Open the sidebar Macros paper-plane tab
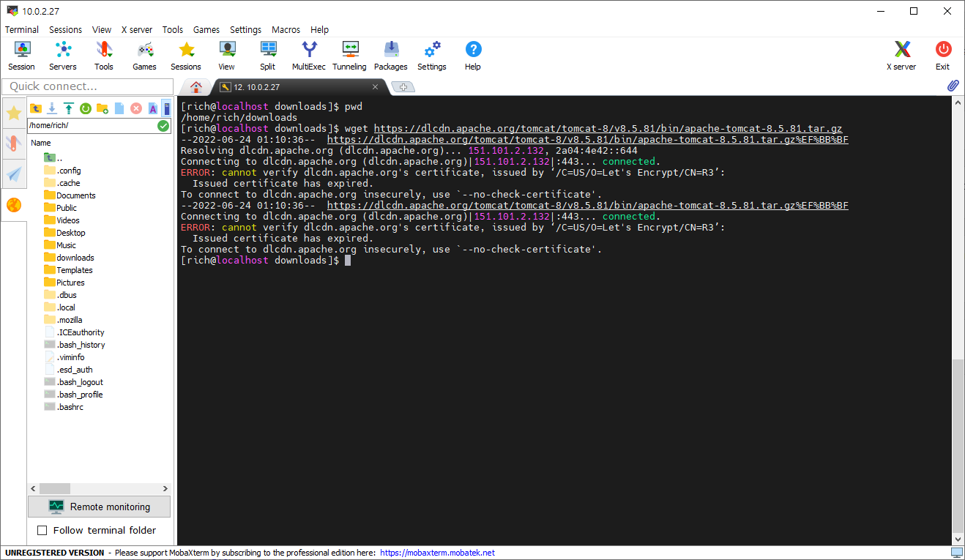 pos(14,173)
